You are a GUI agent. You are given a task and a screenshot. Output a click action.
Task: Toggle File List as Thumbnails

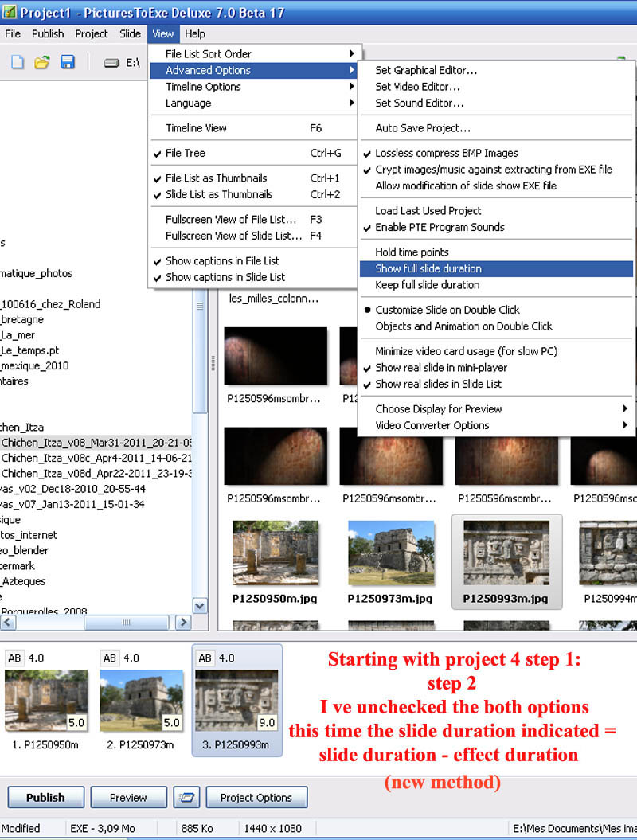click(253, 178)
